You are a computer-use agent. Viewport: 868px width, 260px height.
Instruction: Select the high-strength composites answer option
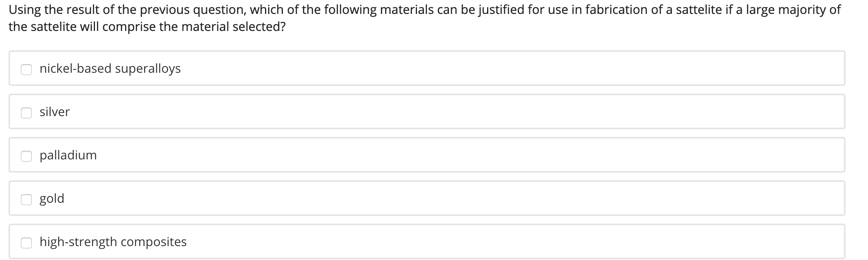click(x=113, y=242)
